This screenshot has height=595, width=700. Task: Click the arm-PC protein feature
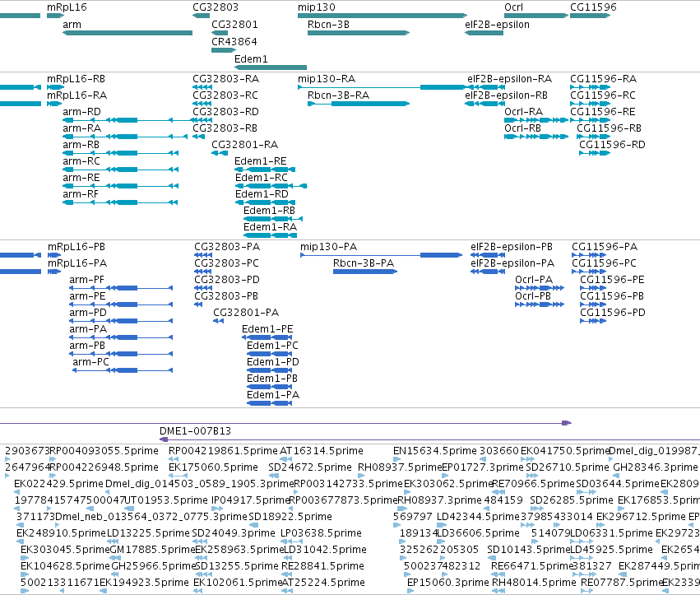[123, 370]
